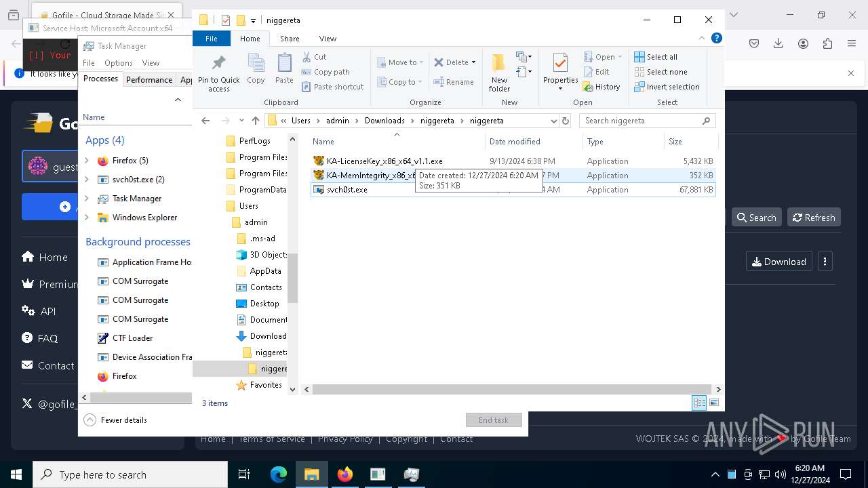Click Fewer details in Task Manager
Screen dimensions: 868x488
tap(115, 420)
